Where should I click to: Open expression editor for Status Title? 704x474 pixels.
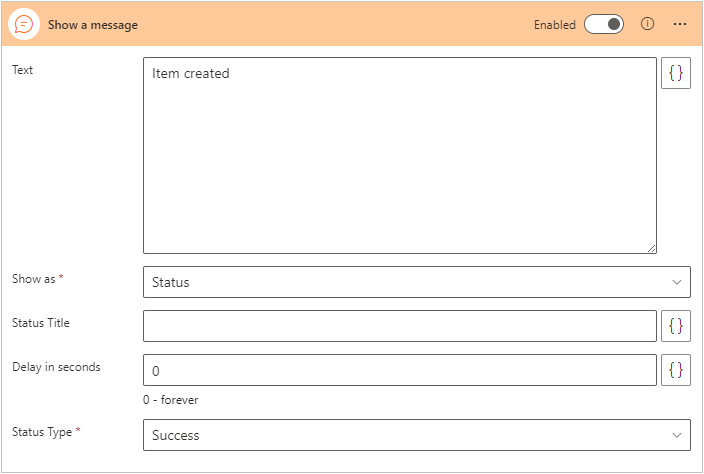point(676,326)
